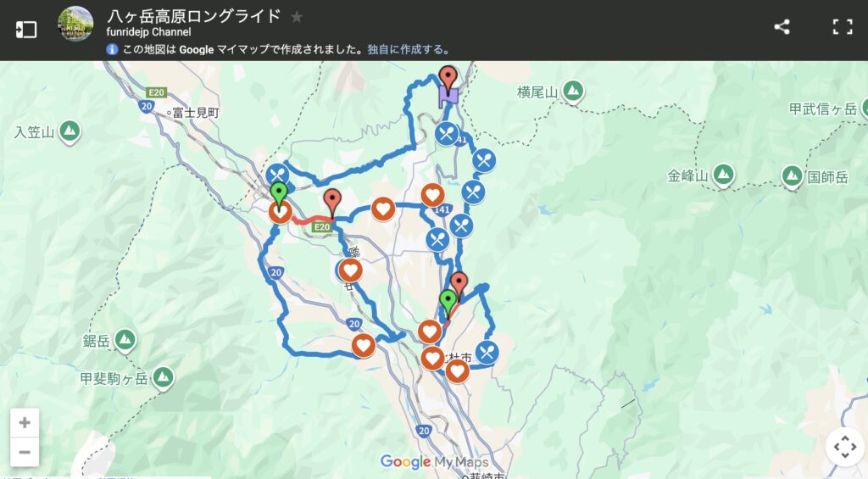Viewport: 868px width, 479px height.
Task: Select the 金峰山 mountain marker
Action: [723, 175]
